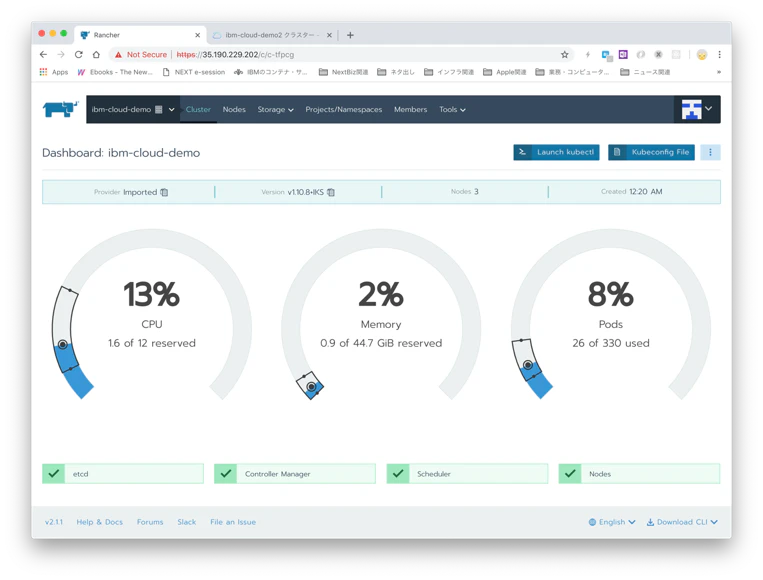Open the NEXT e-session bookmark
The width and height of the screenshot is (763, 580).
pos(194,72)
